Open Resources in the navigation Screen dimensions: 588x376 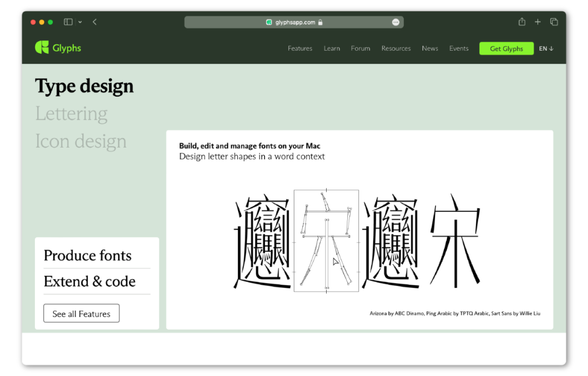[x=396, y=48]
